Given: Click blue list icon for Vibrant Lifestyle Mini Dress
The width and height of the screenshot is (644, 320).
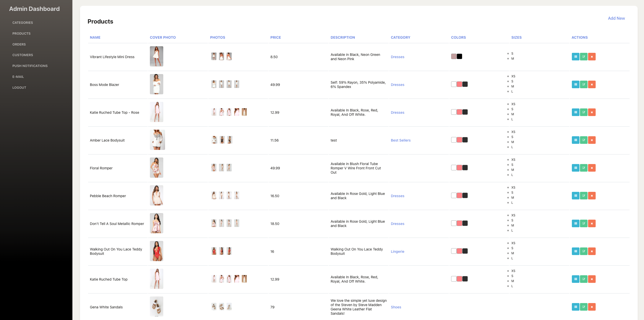Looking at the screenshot, I should coord(575,57).
